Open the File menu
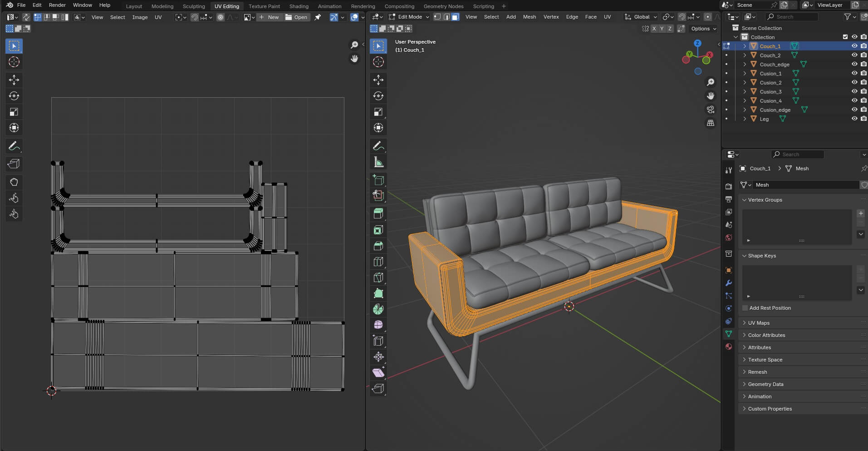The width and height of the screenshot is (868, 451). [x=21, y=5]
